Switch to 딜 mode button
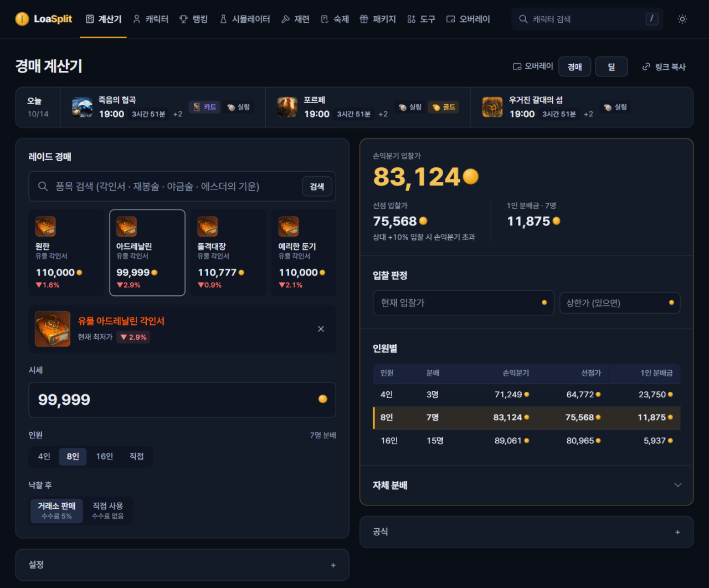 [612, 67]
